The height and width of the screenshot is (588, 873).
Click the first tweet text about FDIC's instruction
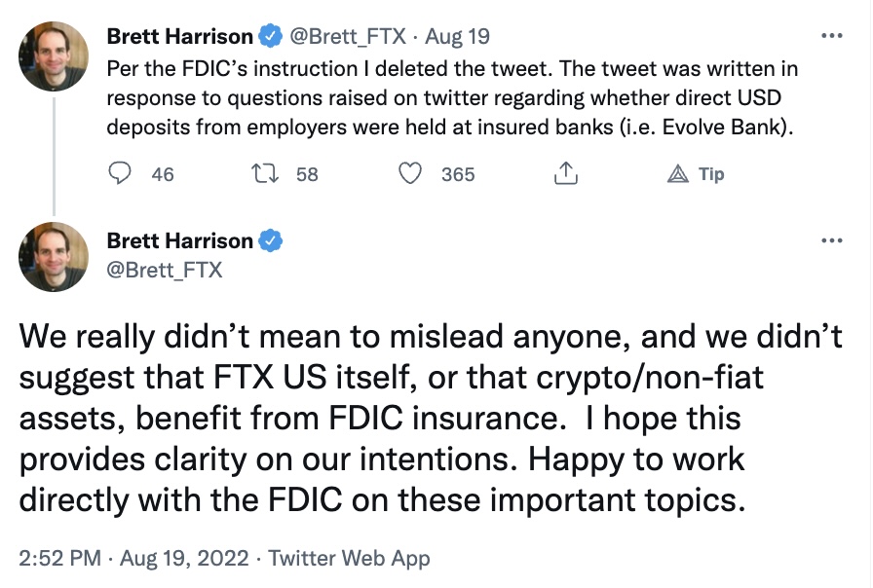(x=452, y=98)
